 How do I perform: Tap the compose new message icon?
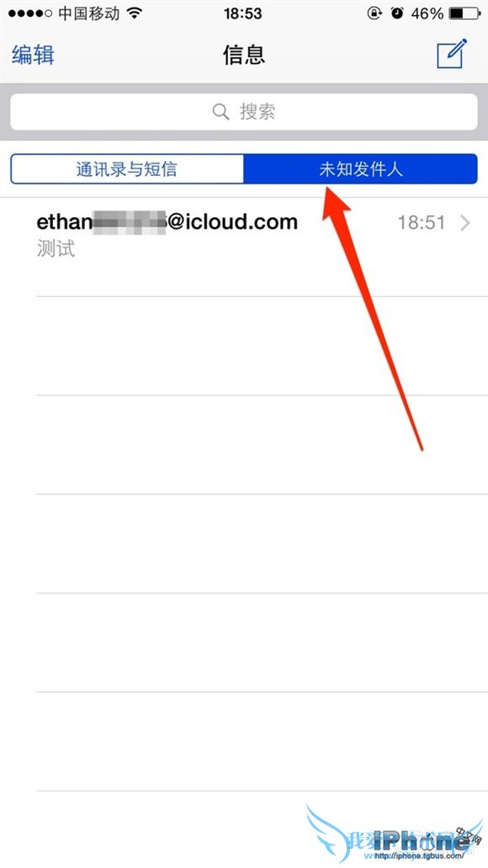point(452,54)
